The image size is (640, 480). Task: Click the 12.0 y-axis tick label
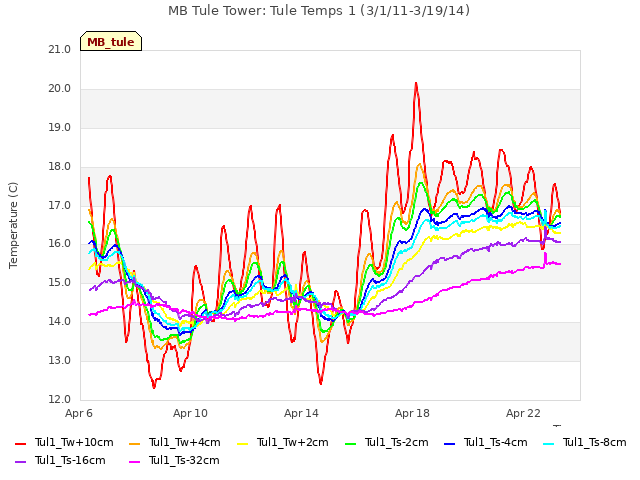click(x=60, y=399)
